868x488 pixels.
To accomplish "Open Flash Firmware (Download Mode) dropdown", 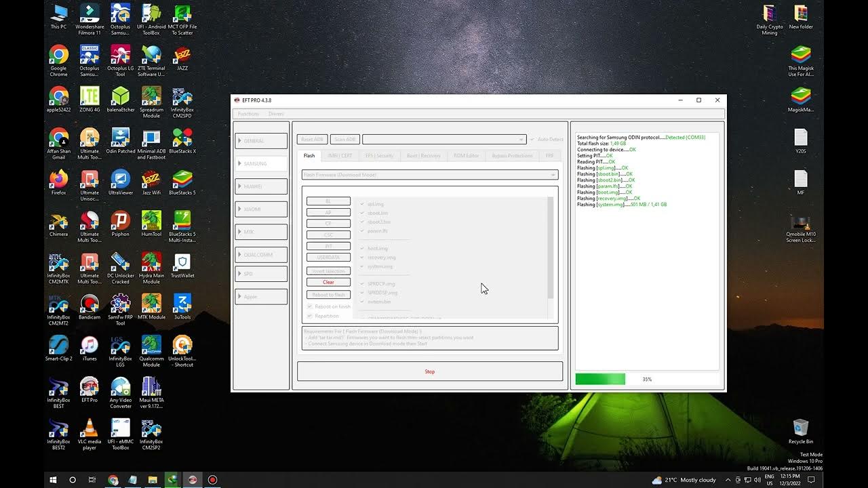I will coord(430,175).
